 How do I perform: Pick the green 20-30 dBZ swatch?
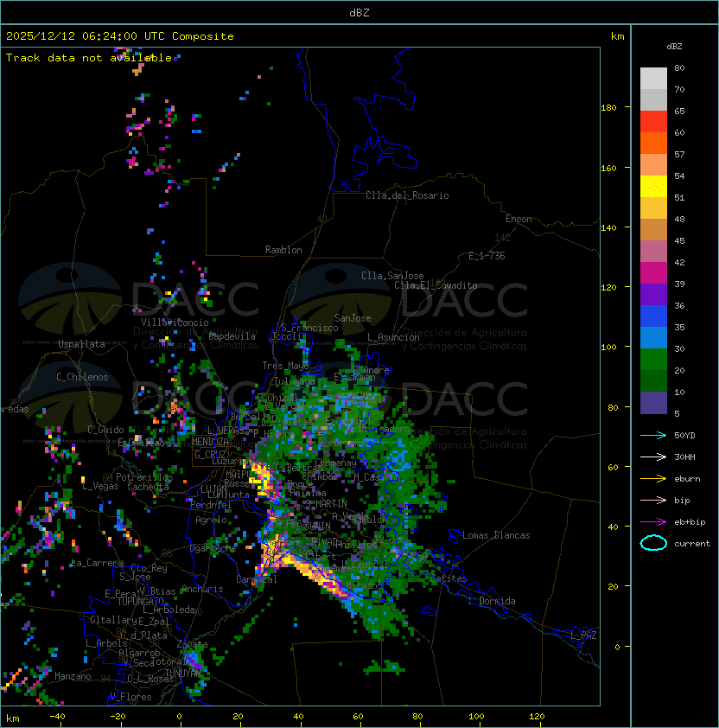(x=653, y=360)
